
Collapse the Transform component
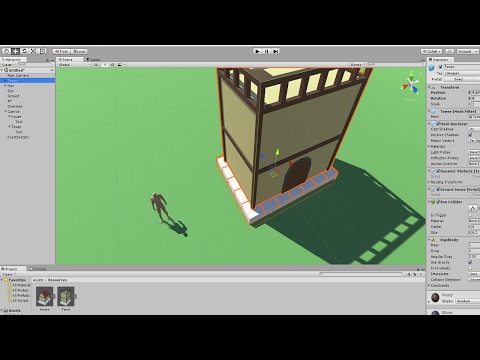pyautogui.click(x=429, y=87)
